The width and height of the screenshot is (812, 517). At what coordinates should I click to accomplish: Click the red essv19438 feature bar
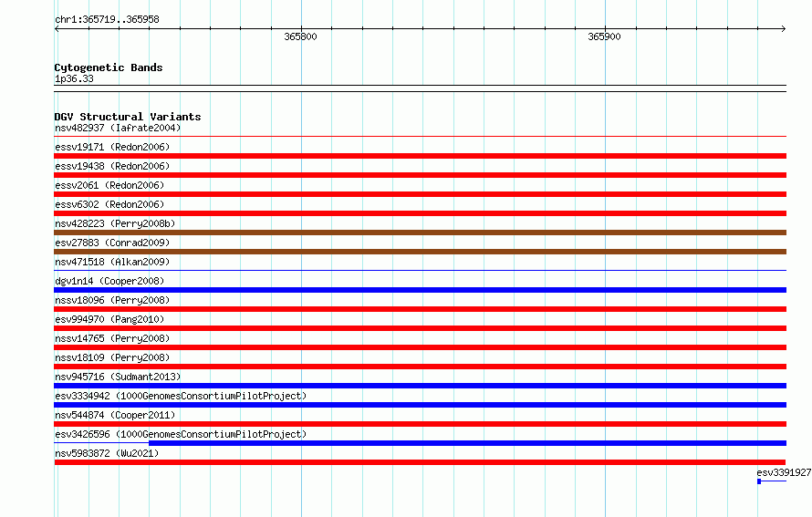[x=420, y=175]
